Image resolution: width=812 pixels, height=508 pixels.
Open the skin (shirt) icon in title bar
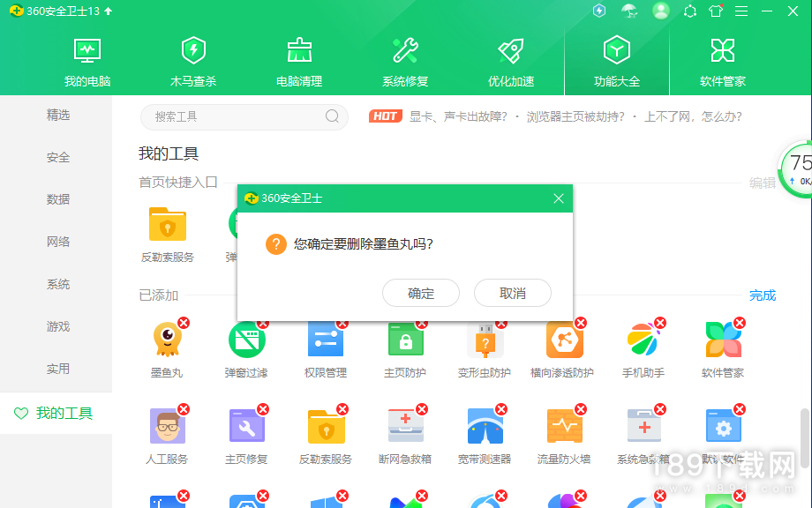click(716, 11)
